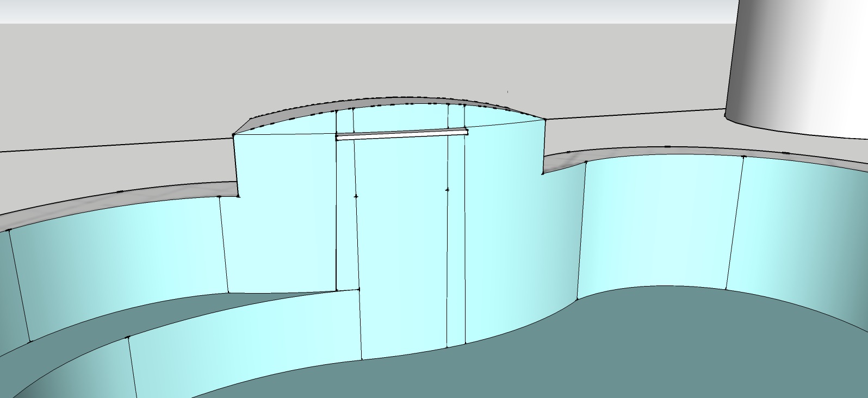Click the endpoint midway on the right-center vertical line

pos(448,190)
